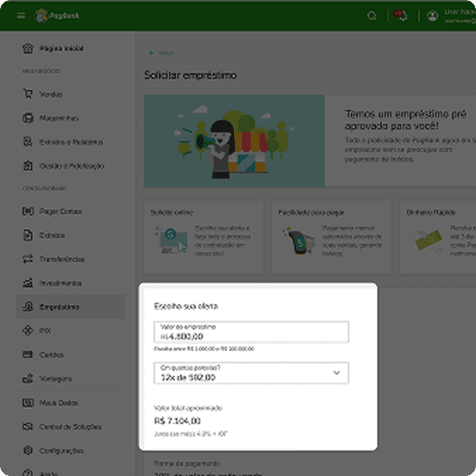
Task: Open notifications bell with red badge
Action: click(401, 15)
